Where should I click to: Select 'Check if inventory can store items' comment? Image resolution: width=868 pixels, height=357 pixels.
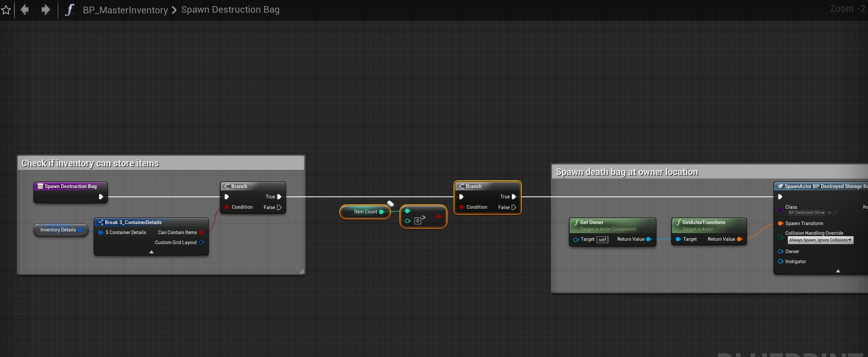90,163
